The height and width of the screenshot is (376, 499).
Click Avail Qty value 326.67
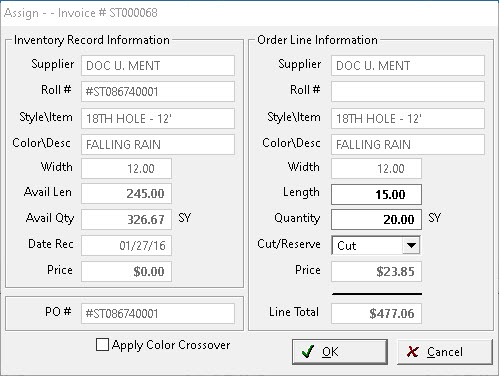pos(126,219)
